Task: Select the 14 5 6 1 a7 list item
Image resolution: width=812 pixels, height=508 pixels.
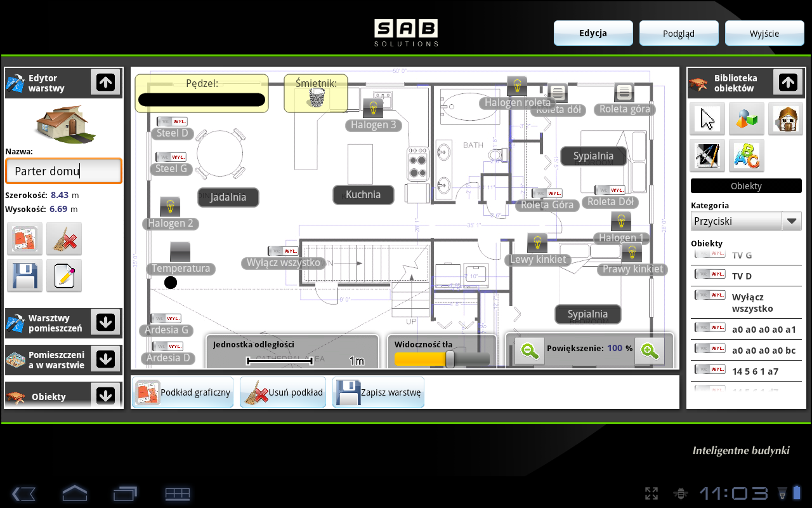Action: point(746,371)
